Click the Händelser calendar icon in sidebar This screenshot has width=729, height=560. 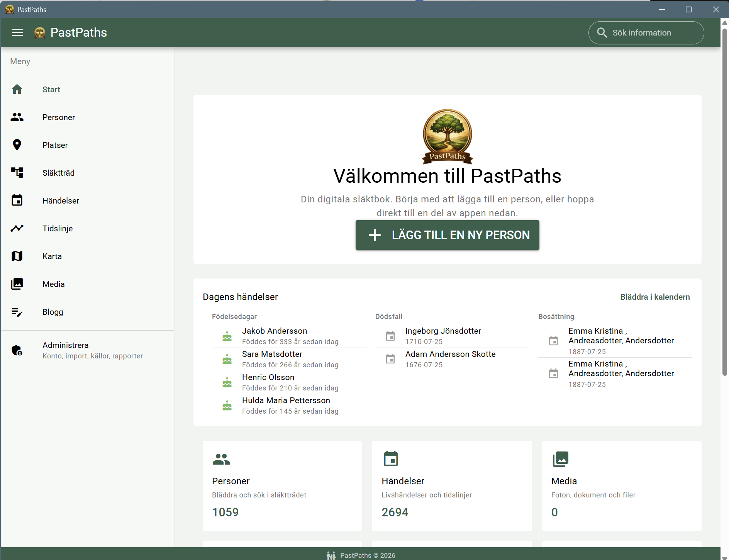[x=17, y=200]
